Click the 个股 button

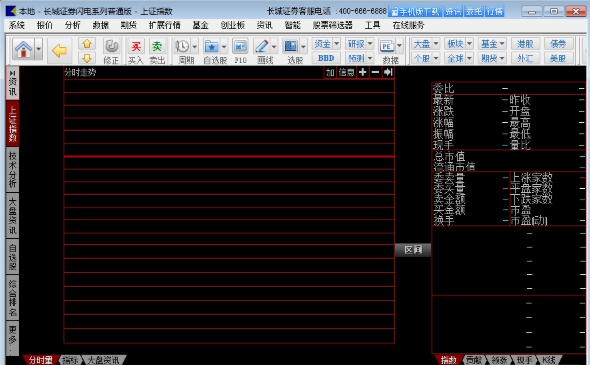[422, 58]
